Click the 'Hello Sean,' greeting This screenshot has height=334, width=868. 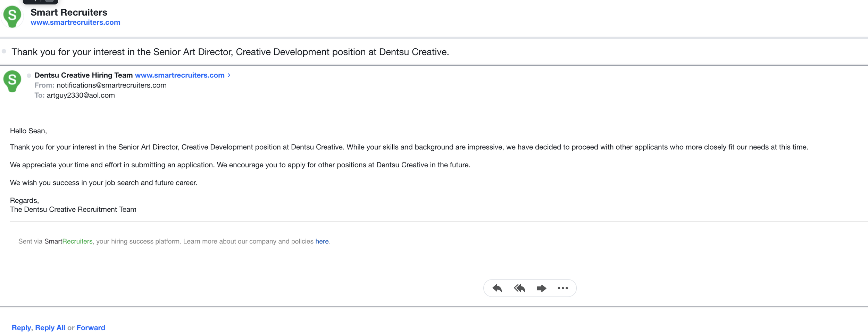click(x=28, y=131)
